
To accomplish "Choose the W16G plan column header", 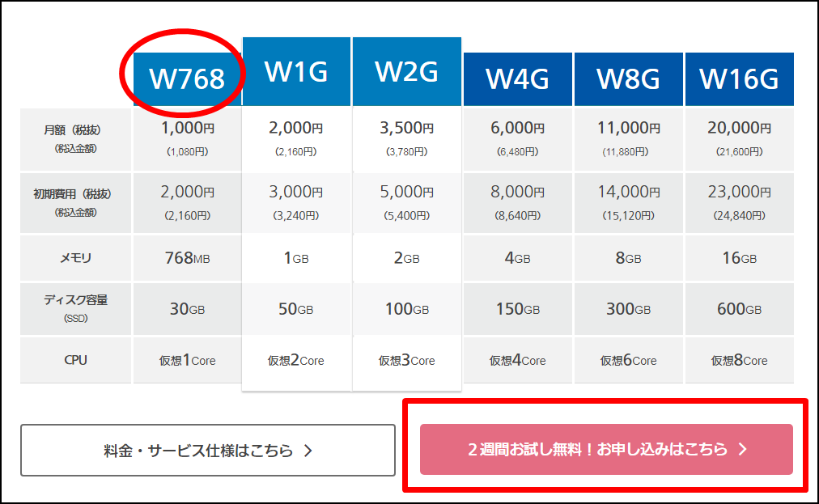I will (x=739, y=78).
